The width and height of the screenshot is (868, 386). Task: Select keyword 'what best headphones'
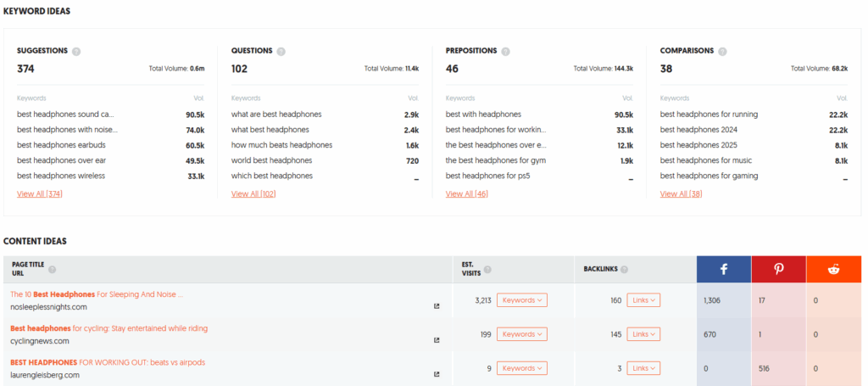pyautogui.click(x=270, y=130)
